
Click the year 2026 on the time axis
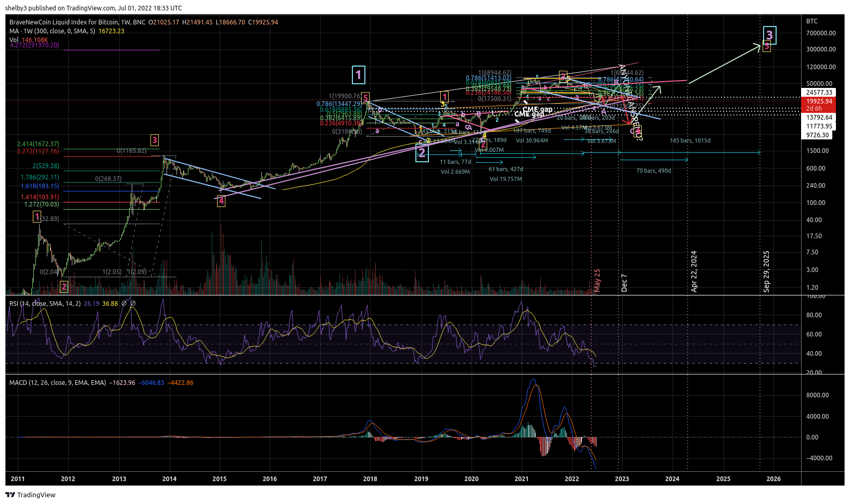773,479
